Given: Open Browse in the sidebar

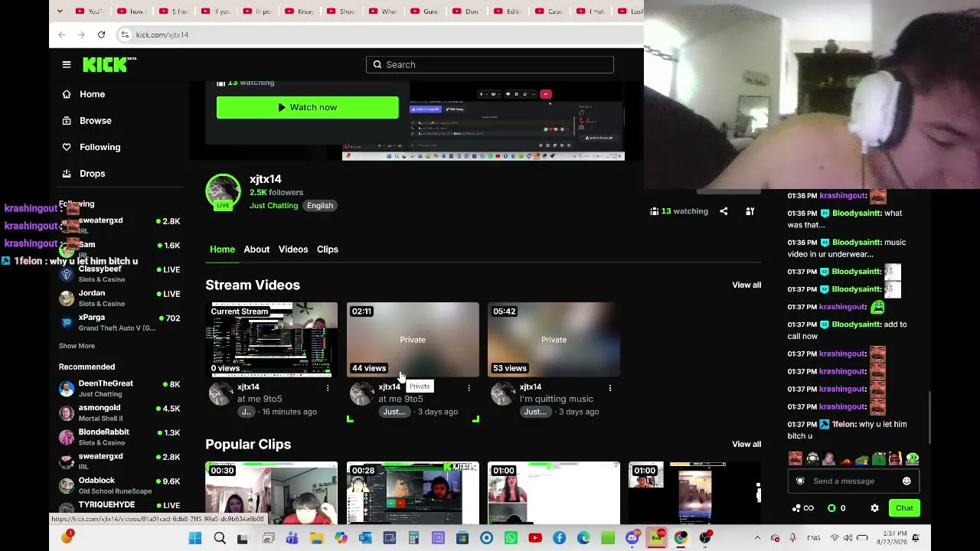Looking at the screenshot, I should [95, 121].
